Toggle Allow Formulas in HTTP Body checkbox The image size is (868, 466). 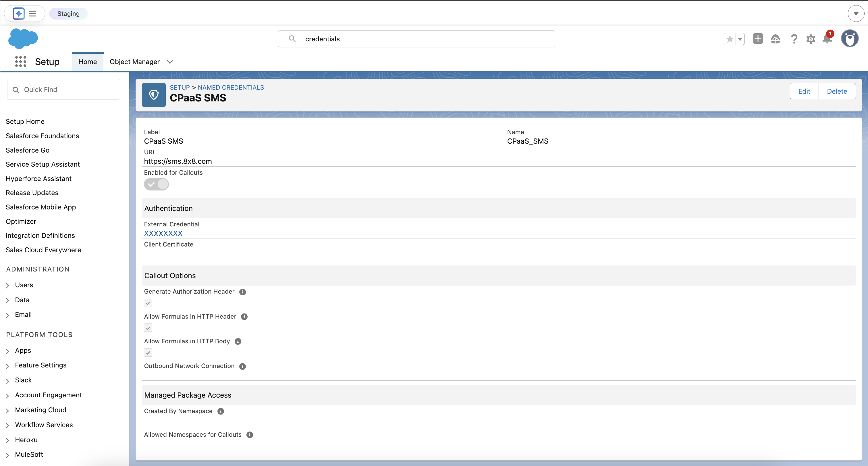click(148, 353)
